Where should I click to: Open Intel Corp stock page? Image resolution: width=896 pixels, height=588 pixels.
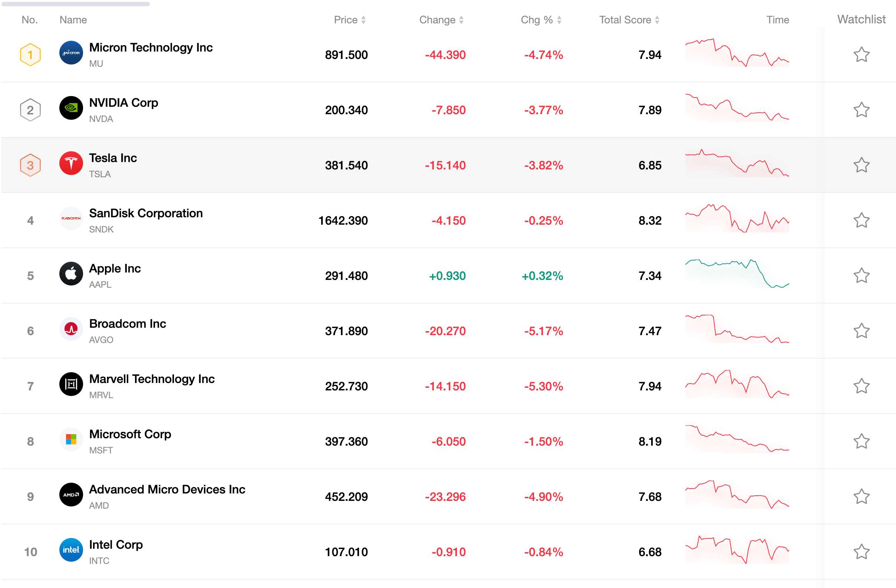[116, 545]
